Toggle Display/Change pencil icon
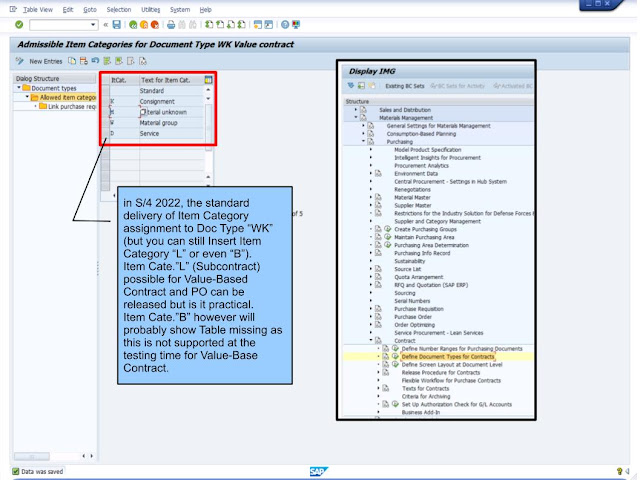The image size is (640, 480). tap(19, 61)
